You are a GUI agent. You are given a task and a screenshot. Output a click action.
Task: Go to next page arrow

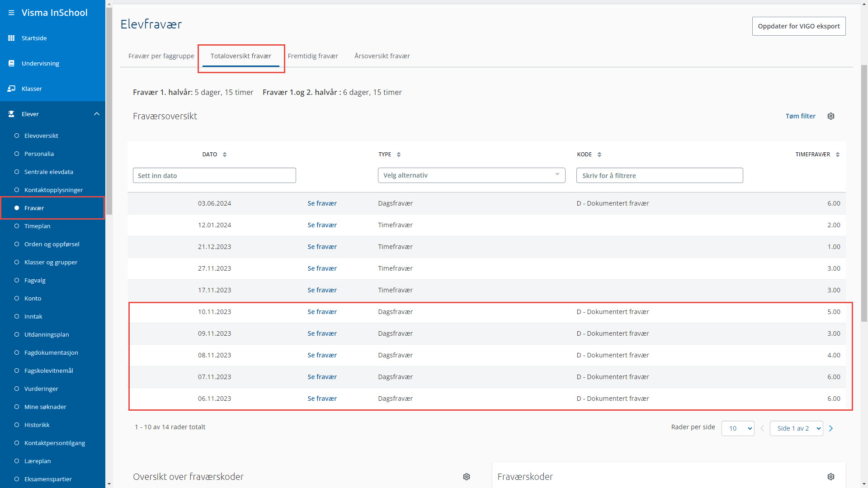[x=831, y=428]
